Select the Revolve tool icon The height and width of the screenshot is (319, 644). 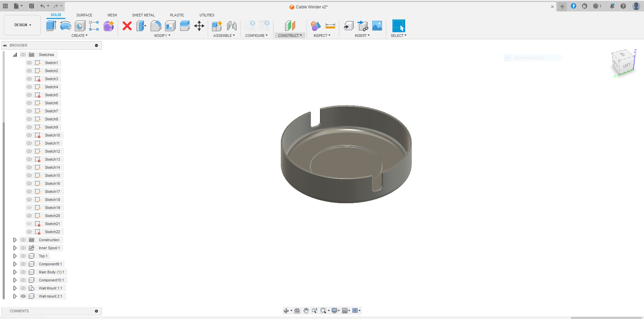(65, 26)
